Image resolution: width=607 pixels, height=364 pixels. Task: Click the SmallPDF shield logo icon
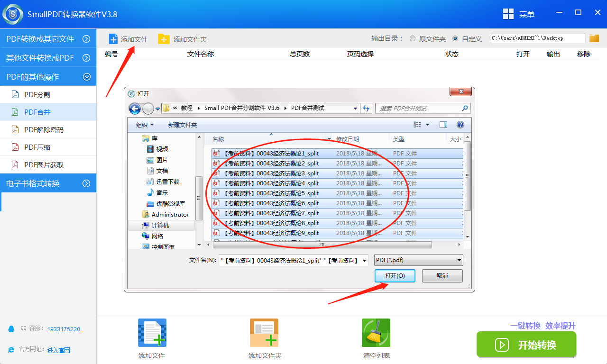(x=13, y=13)
